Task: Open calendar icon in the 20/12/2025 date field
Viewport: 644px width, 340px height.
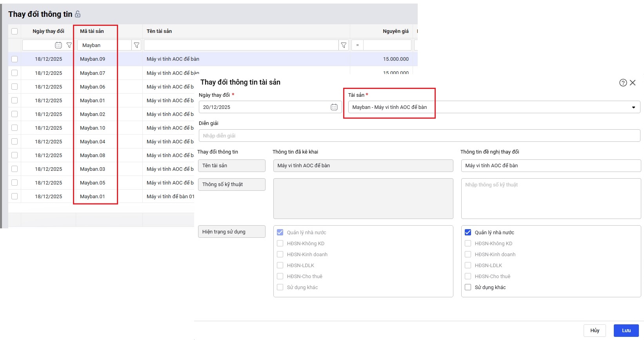Action: pos(334,107)
